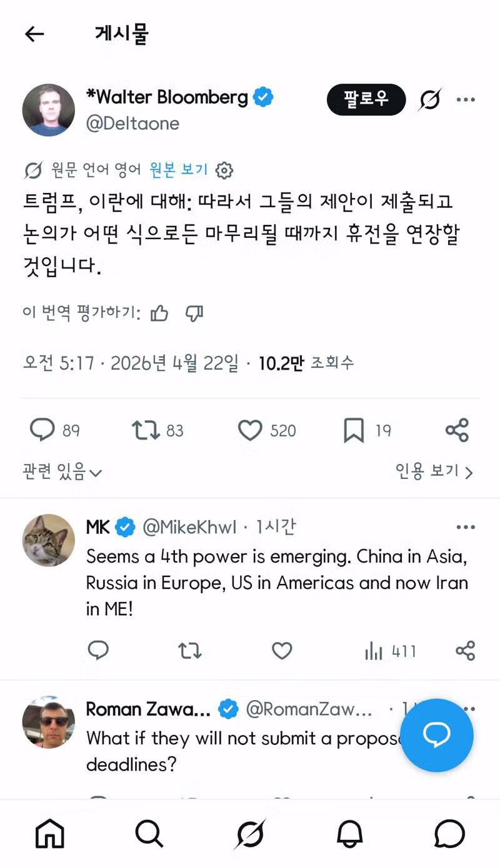Open the reply composer on the tweet

42,430
